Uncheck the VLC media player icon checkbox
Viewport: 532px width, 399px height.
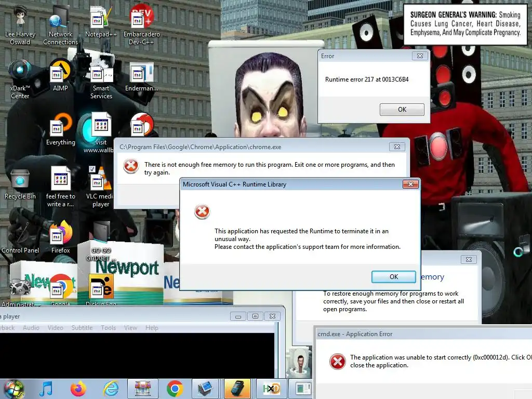pyautogui.click(x=92, y=169)
